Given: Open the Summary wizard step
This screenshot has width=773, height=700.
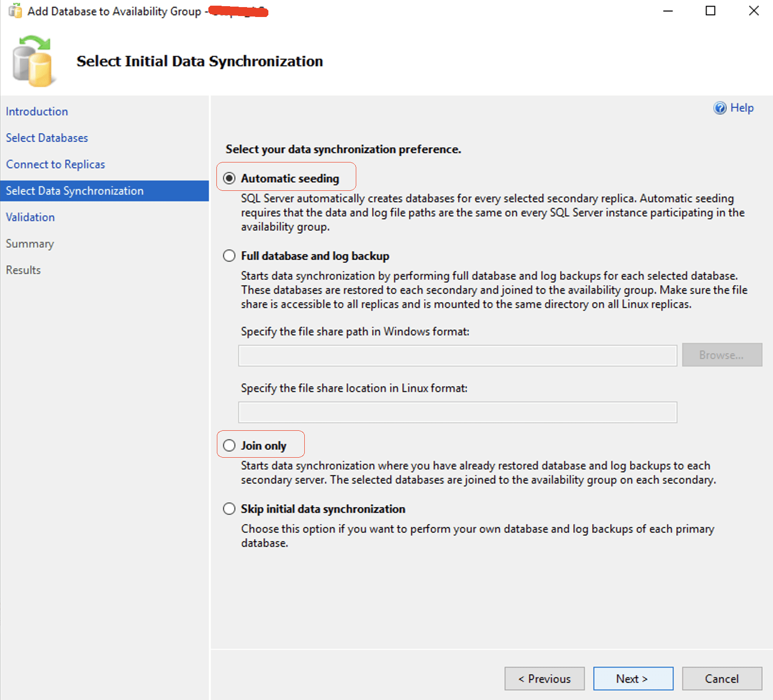Looking at the screenshot, I should point(30,244).
